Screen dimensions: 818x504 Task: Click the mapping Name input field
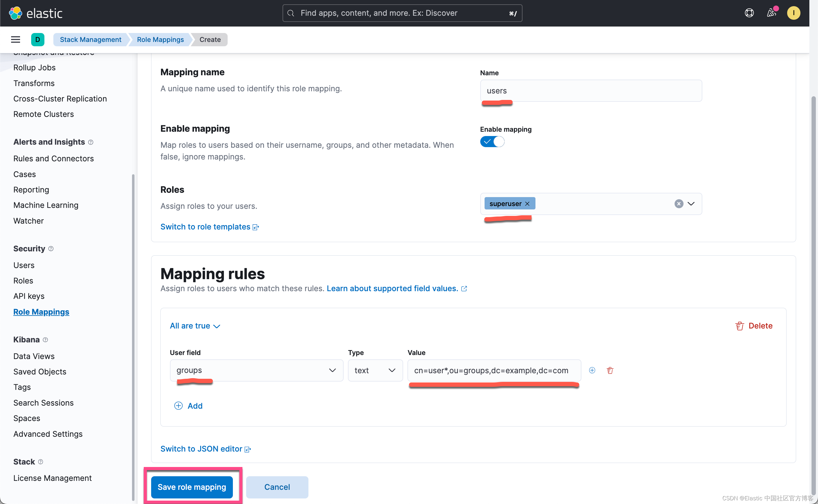click(x=590, y=91)
